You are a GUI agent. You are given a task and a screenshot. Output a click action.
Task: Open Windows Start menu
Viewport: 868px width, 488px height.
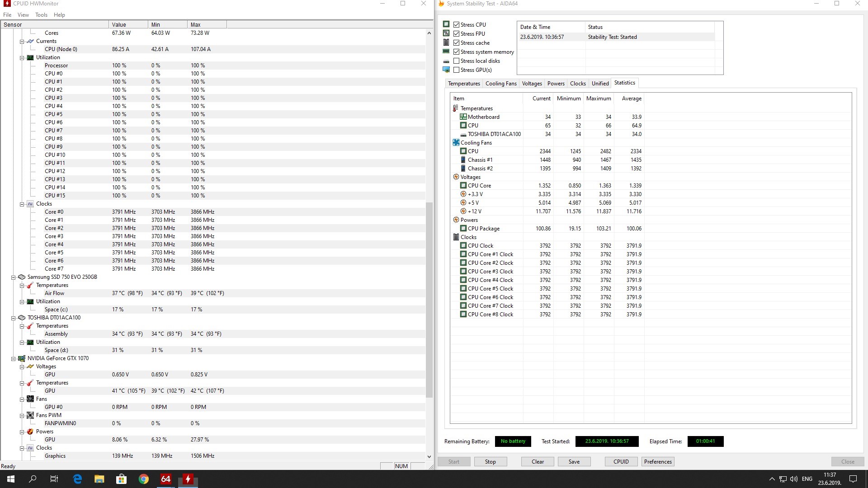click(11, 479)
